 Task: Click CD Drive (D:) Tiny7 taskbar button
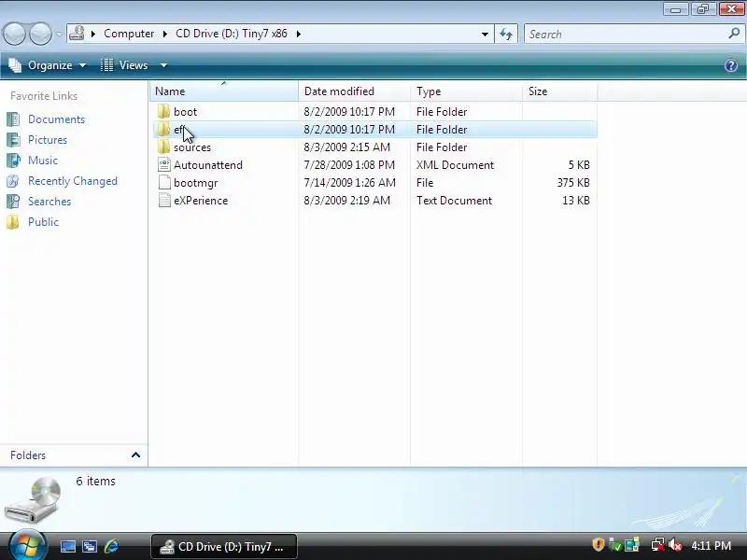pos(224,547)
